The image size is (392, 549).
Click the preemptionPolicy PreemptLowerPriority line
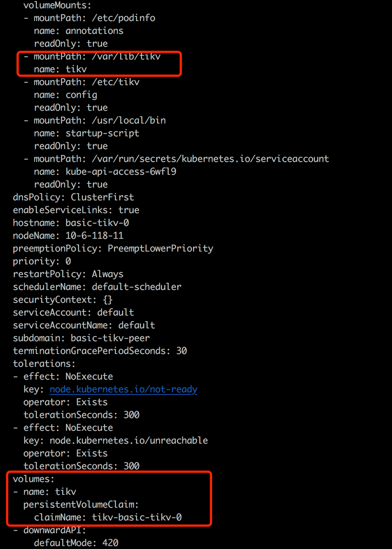(x=113, y=248)
